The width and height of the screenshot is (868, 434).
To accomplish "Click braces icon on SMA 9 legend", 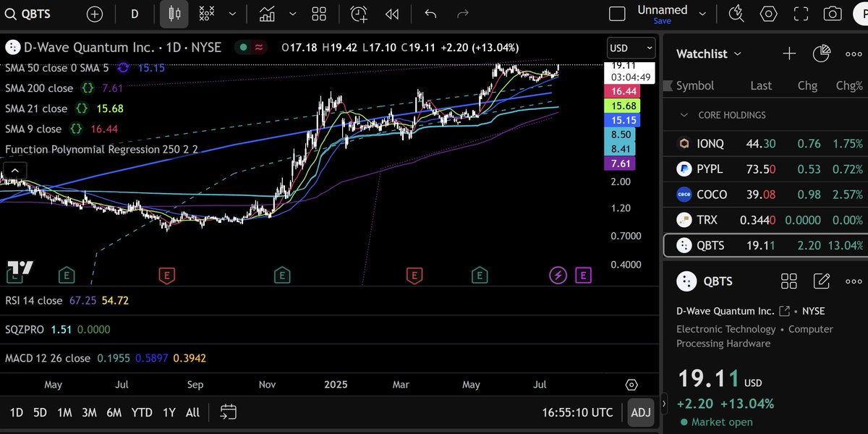I will (76, 129).
